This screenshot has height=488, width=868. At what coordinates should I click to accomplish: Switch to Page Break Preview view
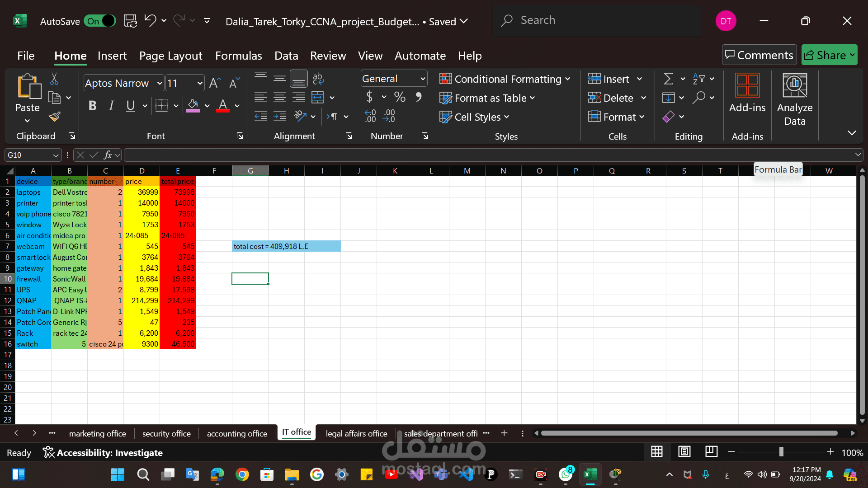click(711, 451)
